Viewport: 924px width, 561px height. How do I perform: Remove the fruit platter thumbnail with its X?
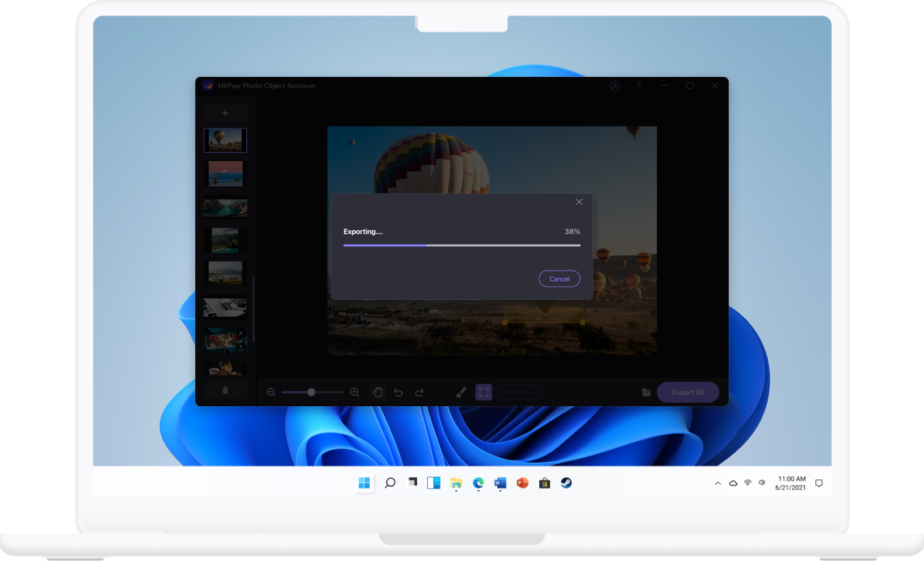(241, 333)
